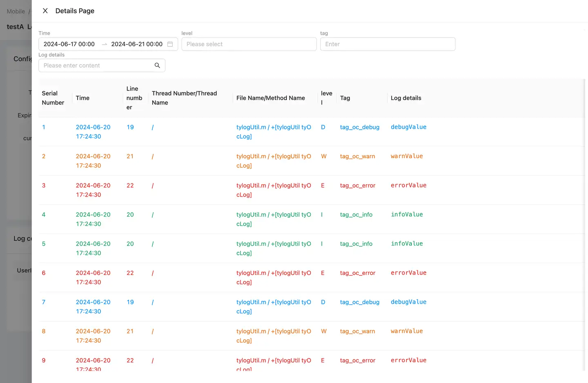Click line number 22 in row 3

pos(130,186)
